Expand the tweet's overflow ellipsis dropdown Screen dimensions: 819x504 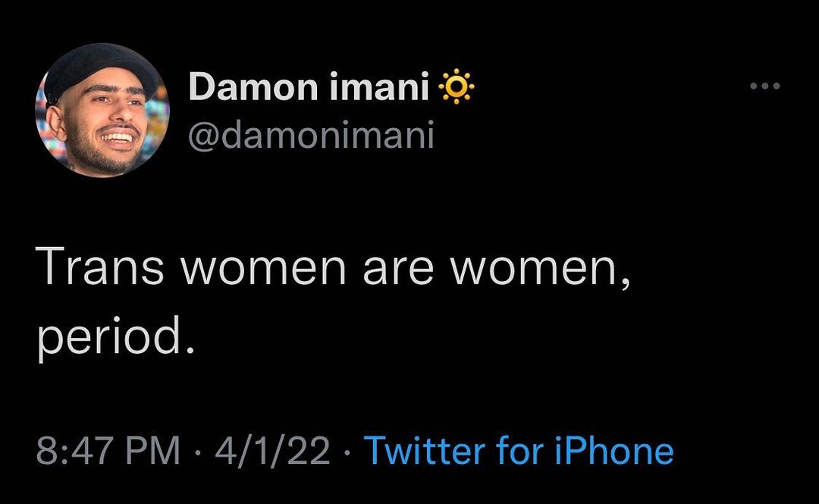click(x=764, y=86)
